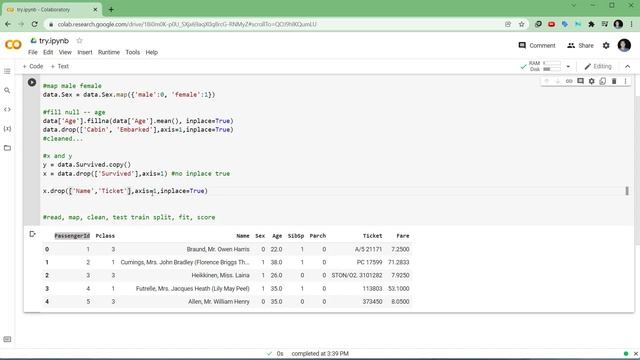Run the code cell with the play button

(32, 82)
